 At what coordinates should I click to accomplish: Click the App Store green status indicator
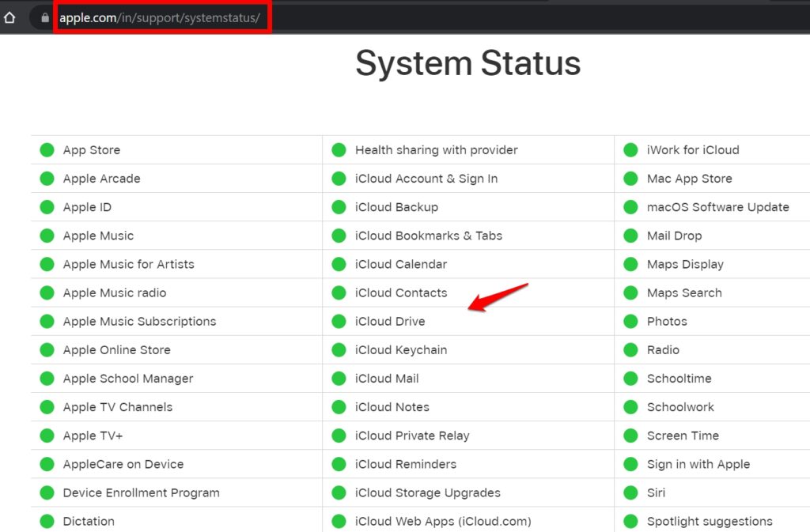pos(47,149)
